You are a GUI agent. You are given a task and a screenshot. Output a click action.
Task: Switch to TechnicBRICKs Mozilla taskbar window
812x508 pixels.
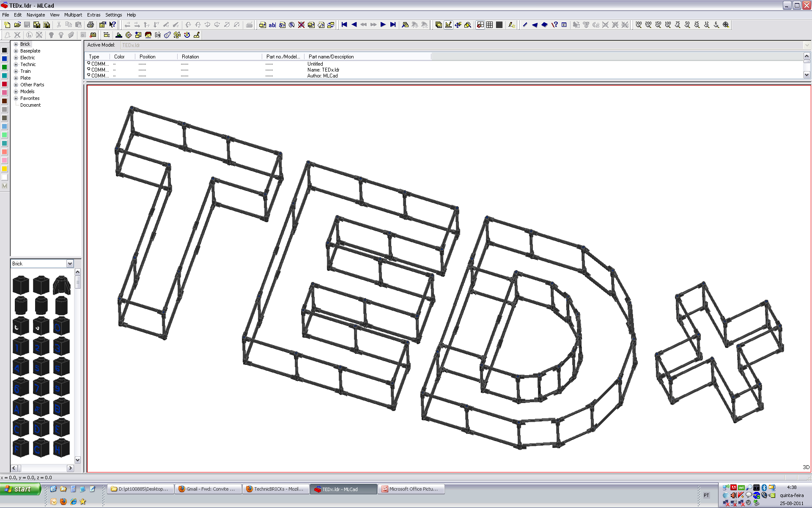276,489
